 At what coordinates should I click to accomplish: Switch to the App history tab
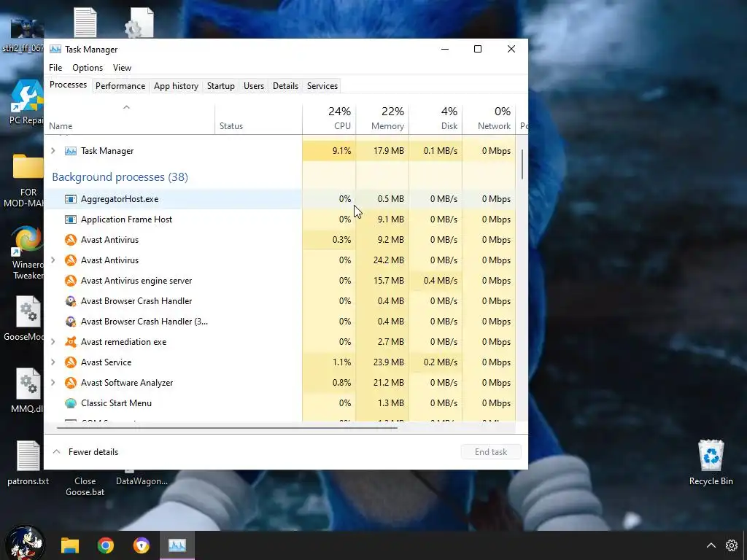click(x=176, y=86)
